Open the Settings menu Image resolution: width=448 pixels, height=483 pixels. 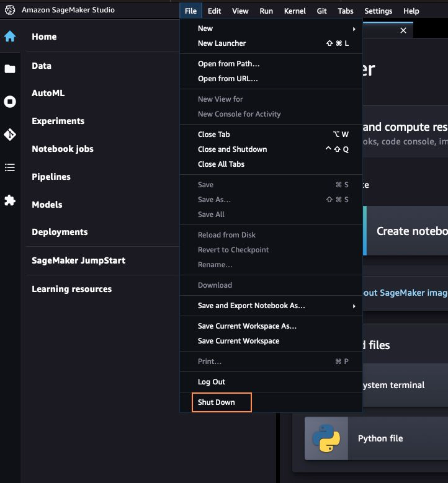[x=379, y=11]
